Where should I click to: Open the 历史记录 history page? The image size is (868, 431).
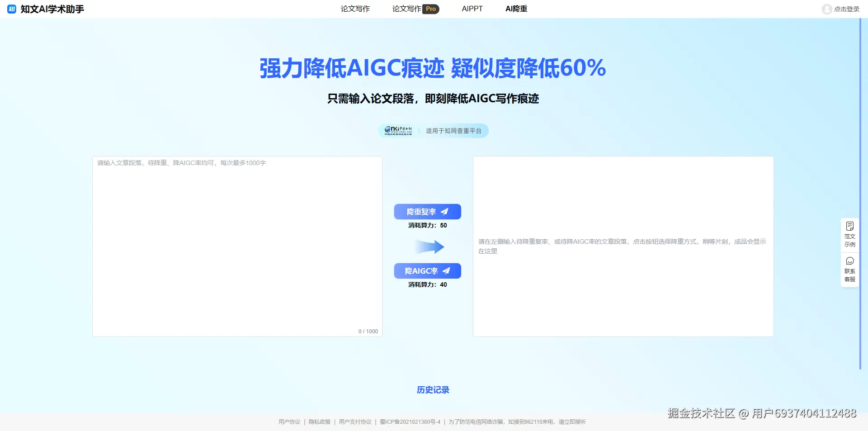click(x=433, y=389)
